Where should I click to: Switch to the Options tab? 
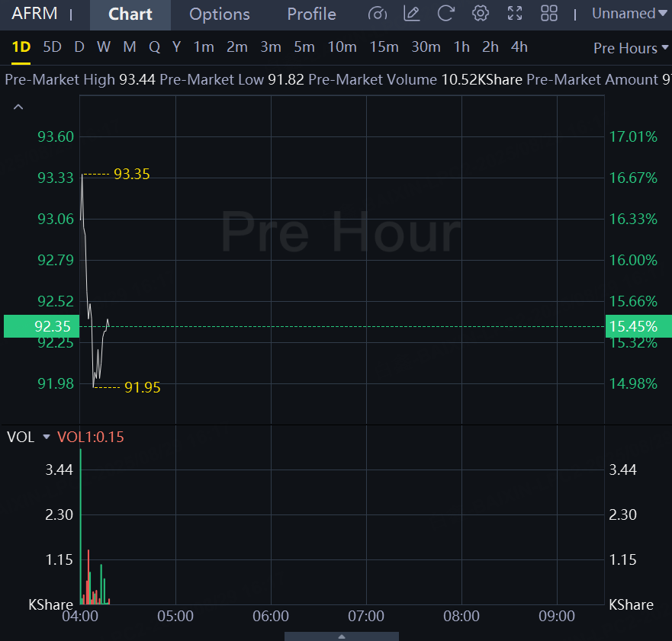(x=219, y=14)
